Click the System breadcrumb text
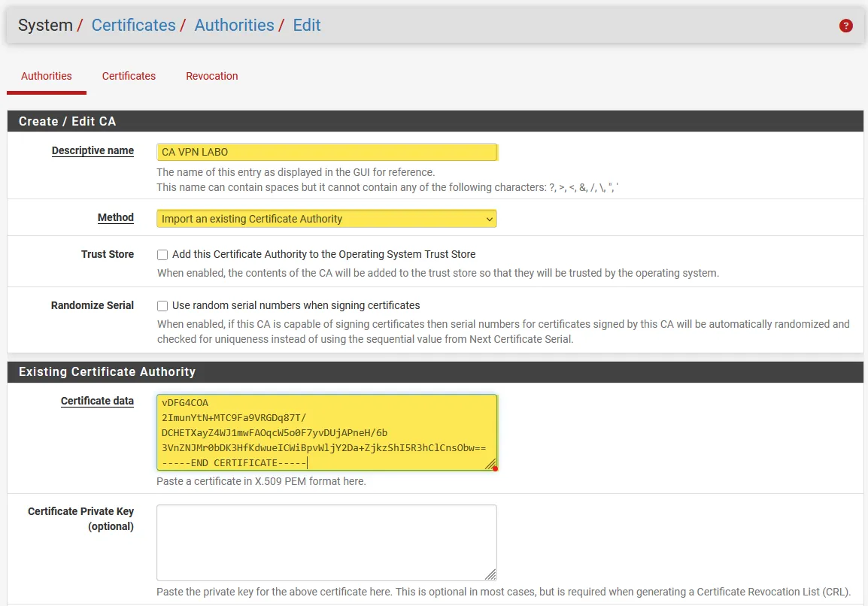868x606 pixels. (45, 25)
